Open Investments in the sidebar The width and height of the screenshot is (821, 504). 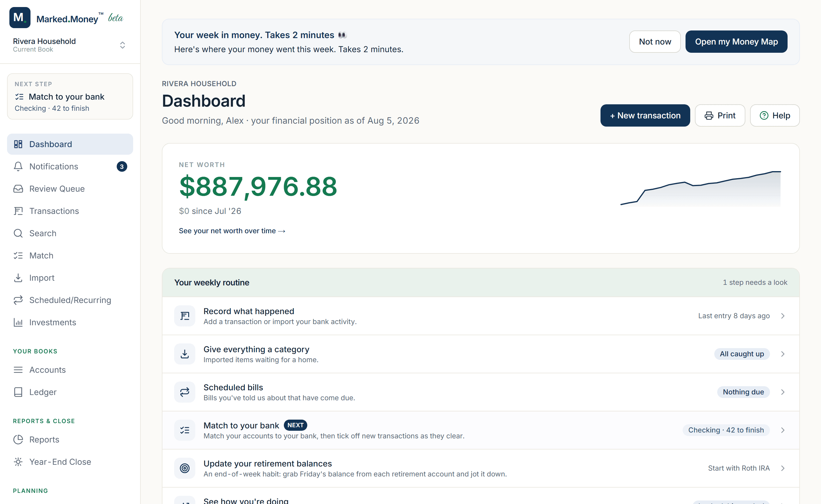[x=70, y=322]
